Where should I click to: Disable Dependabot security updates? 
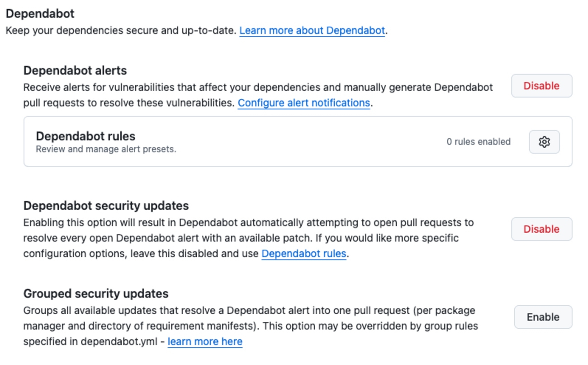click(x=541, y=229)
